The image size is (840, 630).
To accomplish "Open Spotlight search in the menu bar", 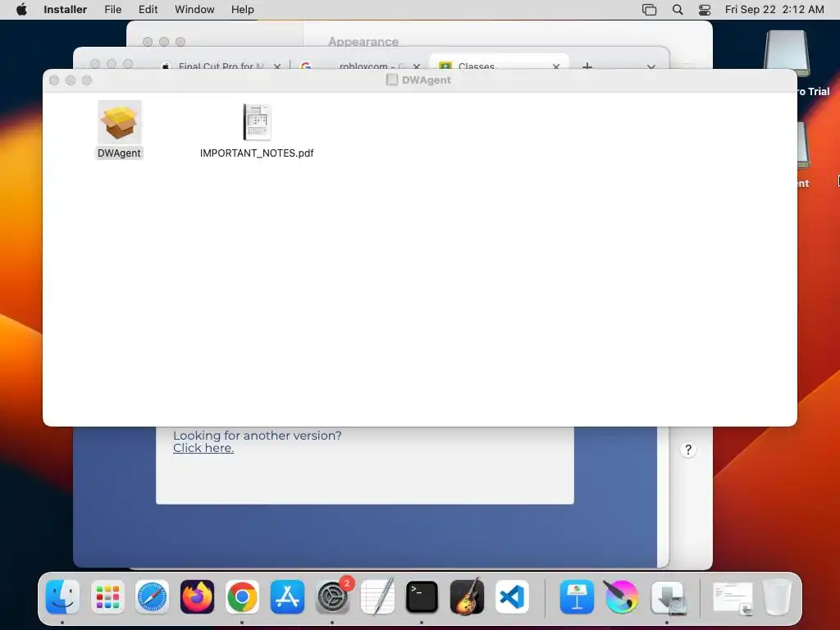I will (x=678, y=10).
